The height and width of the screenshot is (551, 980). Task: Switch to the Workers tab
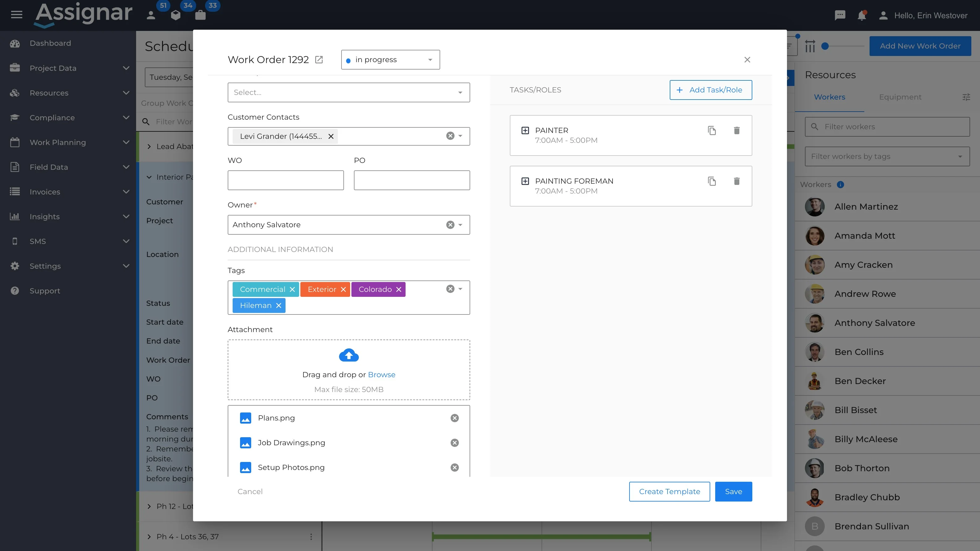(829, 97)
